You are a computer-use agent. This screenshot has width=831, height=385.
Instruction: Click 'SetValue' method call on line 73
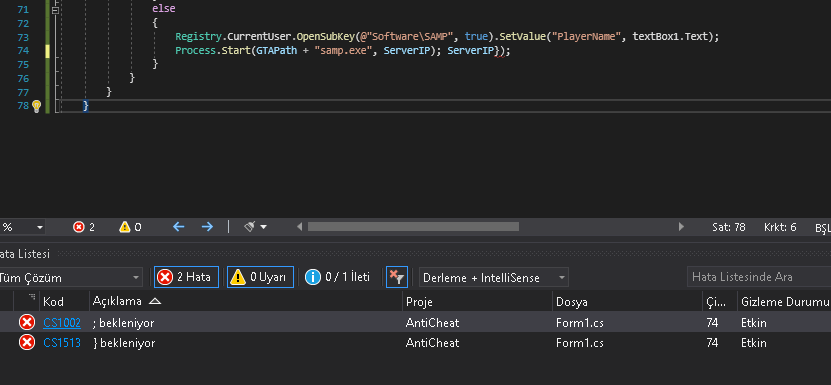523,37
